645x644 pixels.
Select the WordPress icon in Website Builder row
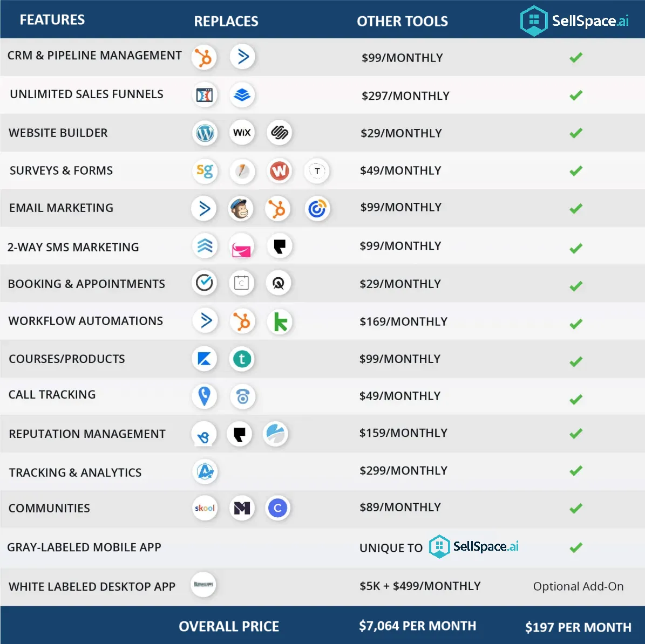(205, 133)
